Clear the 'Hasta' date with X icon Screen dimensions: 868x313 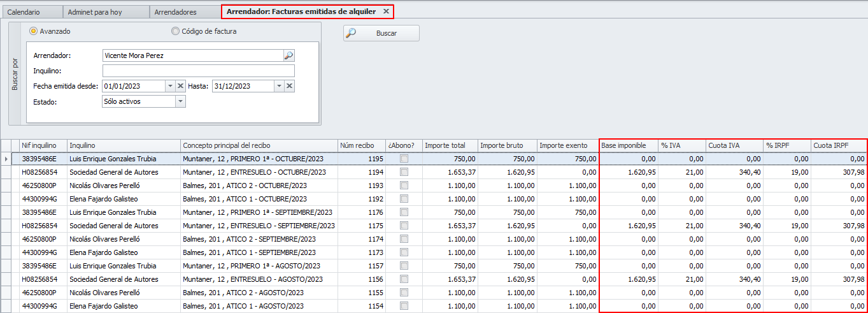pyautogui.click(x=289, y=86)
